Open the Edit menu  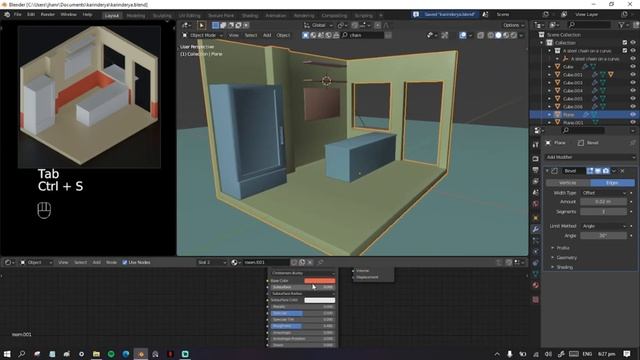31,14
